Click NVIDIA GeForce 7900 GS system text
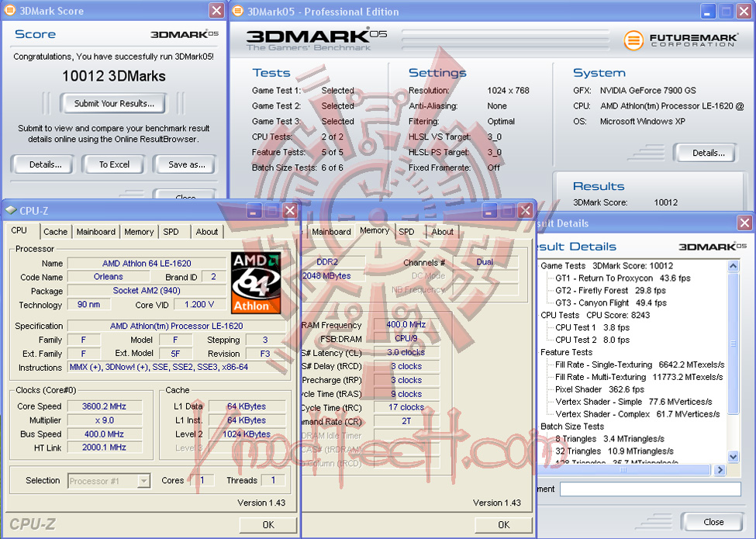 (647, 91)
